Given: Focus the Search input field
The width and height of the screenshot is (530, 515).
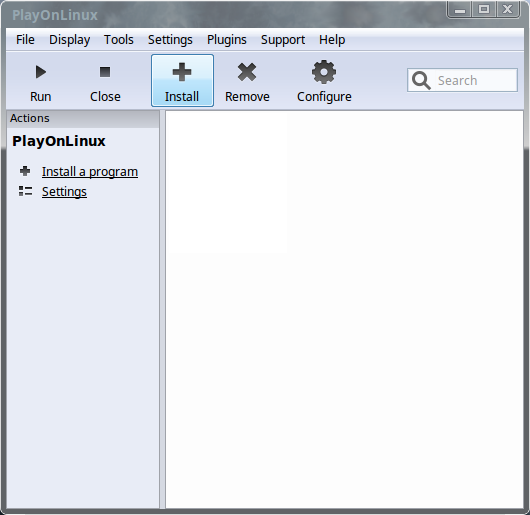Looking at the screenshot, I should [462, 80].
